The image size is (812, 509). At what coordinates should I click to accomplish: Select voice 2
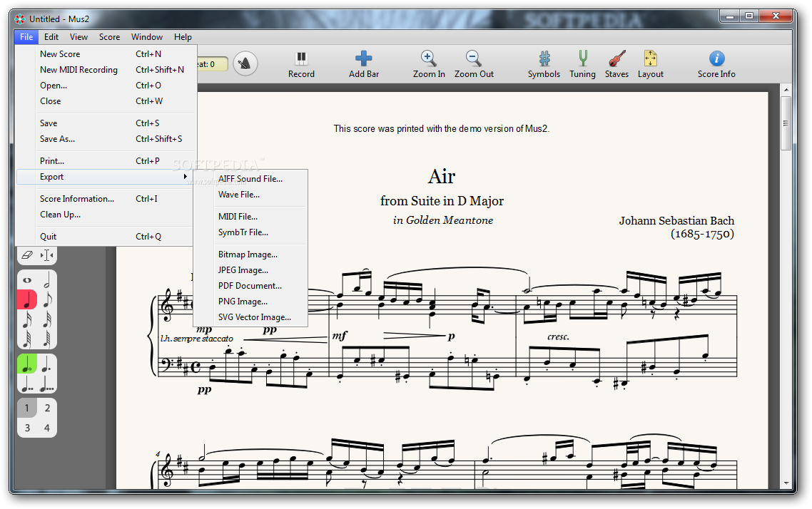pyautogui.click(x=46, y=408)
